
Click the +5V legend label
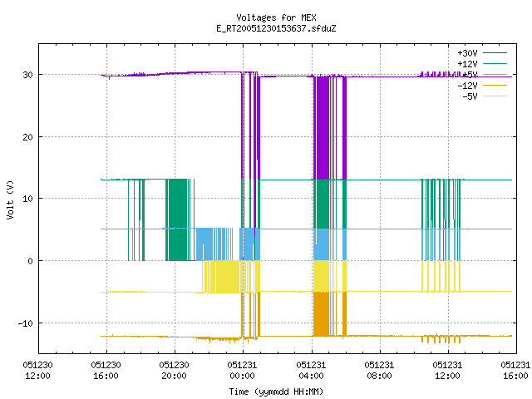pyautogui.click(x=470, y=75)
